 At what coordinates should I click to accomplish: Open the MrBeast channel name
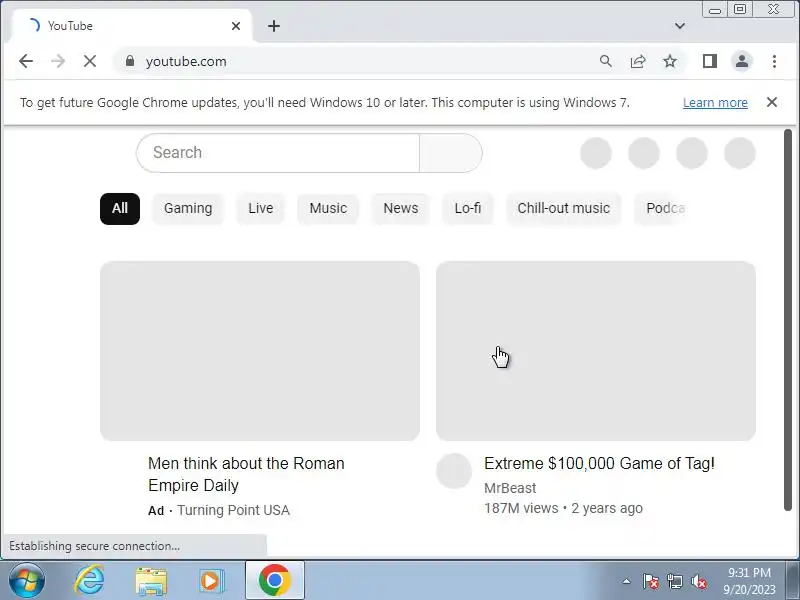coord(510,488)
